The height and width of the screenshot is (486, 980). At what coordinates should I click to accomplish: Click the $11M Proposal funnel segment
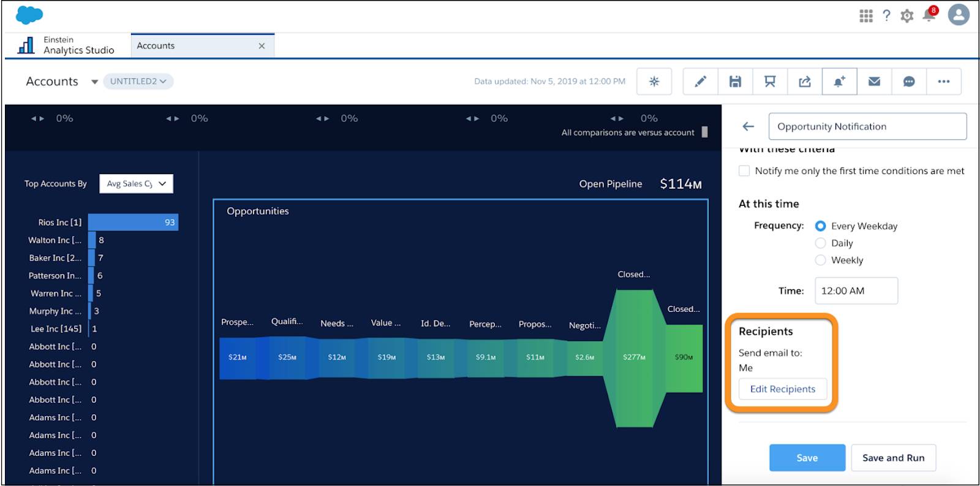(535, 357)
